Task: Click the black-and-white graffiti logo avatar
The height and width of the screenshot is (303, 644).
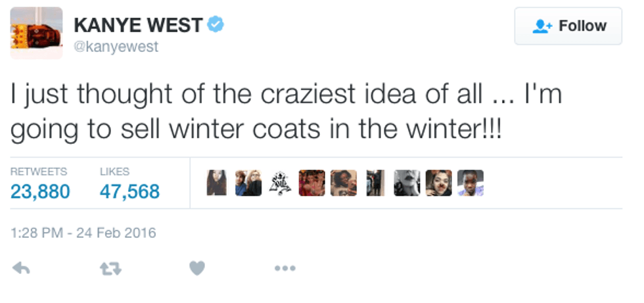Action: (280, 183)
